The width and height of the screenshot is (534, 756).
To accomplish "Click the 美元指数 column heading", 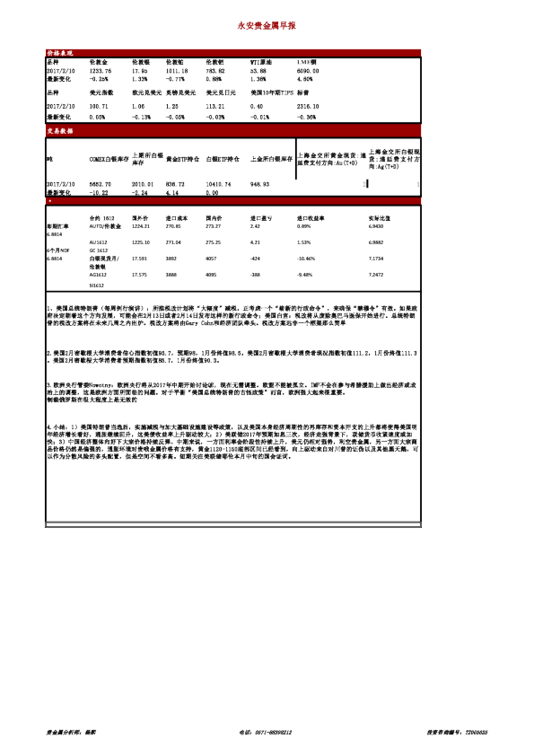I will (x=101, y=92).
